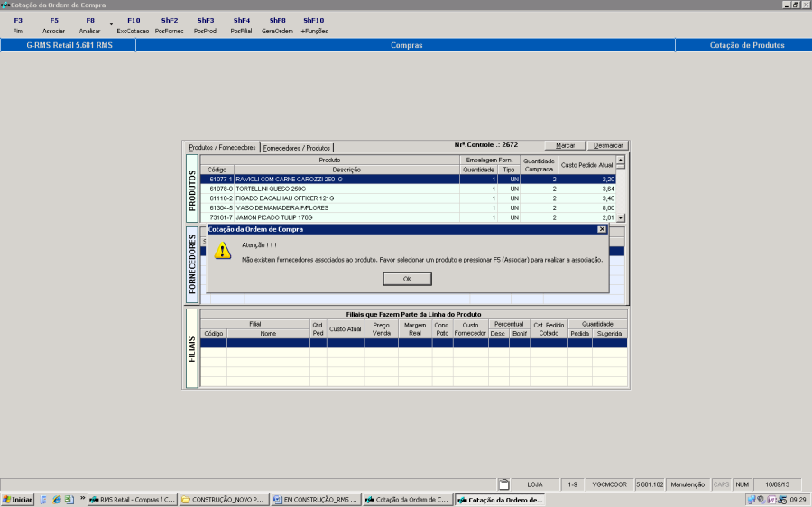This screenshot has height=507, width=812.
Task: Close the Cotação da Ordem de Compra dialog
Action: pyautogui.click(x=602, y=229)
